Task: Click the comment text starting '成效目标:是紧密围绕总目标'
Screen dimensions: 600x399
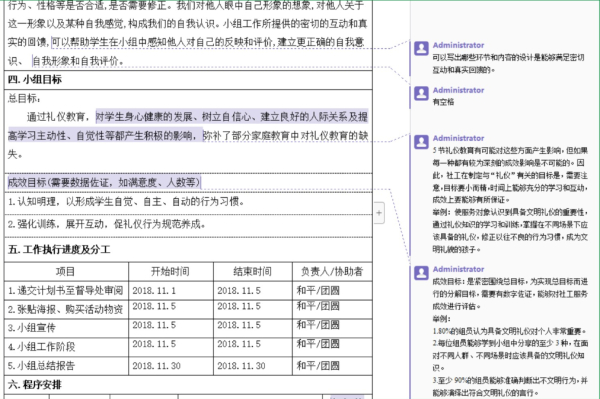Action: (x=510, y=337)
